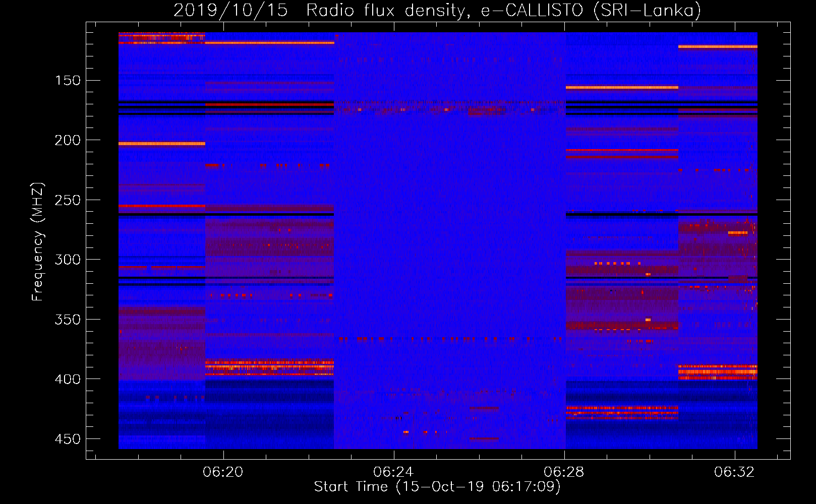The width and height of the screenshot is (816, 504).
Task: Click the bright orange band near 400 MHz at 06:32
Action: (718, 372)
